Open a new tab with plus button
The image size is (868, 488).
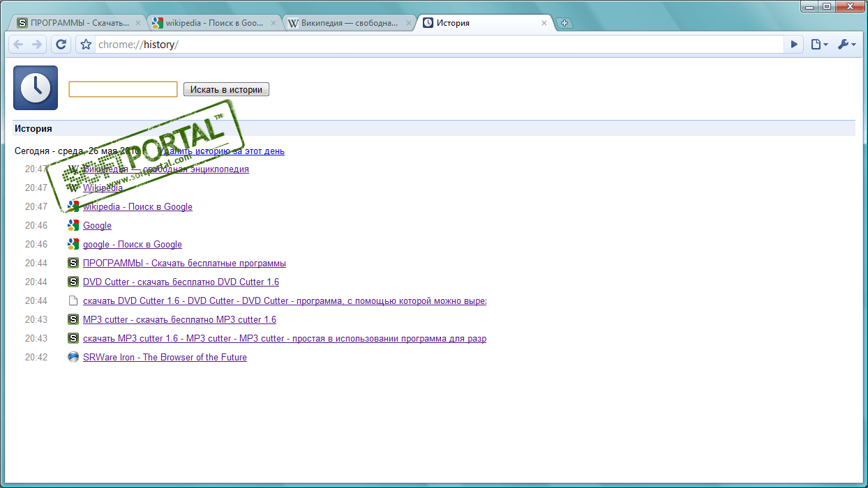(564, 23)
